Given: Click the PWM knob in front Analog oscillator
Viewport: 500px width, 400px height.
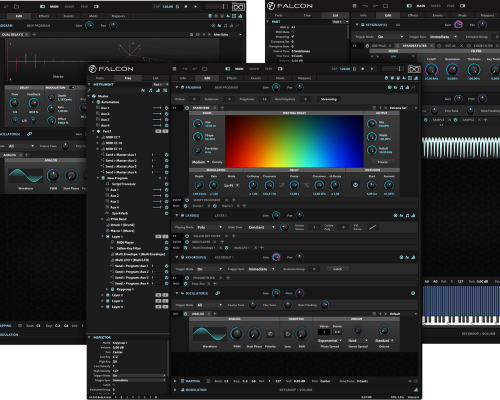Looking at the screenshot, I should pyautogui.click(x=237, y=334).
